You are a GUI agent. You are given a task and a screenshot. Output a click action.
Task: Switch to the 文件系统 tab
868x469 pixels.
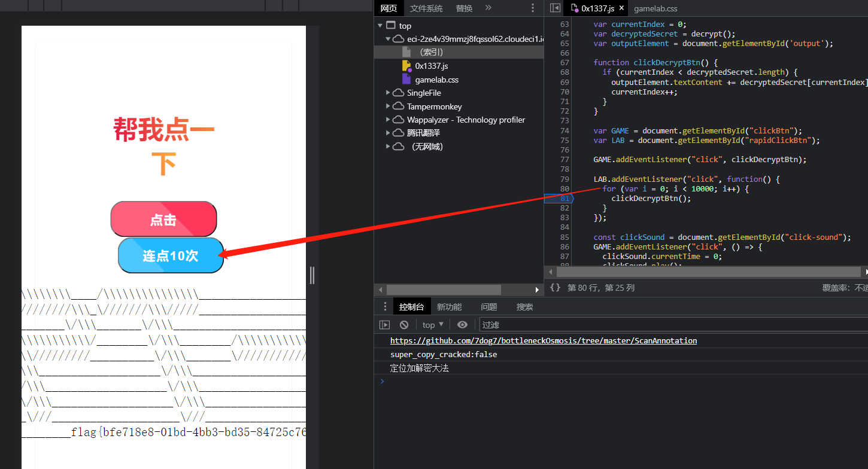426,8
